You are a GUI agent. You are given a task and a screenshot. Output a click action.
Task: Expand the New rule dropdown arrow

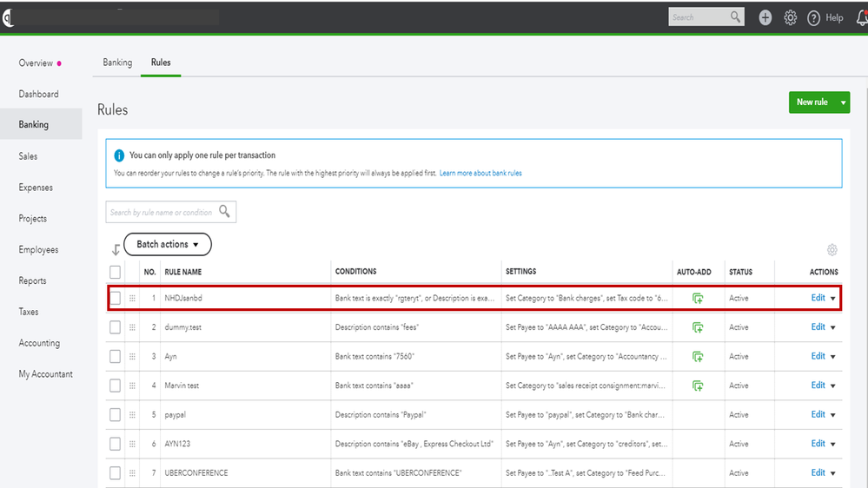pos(843,102)
